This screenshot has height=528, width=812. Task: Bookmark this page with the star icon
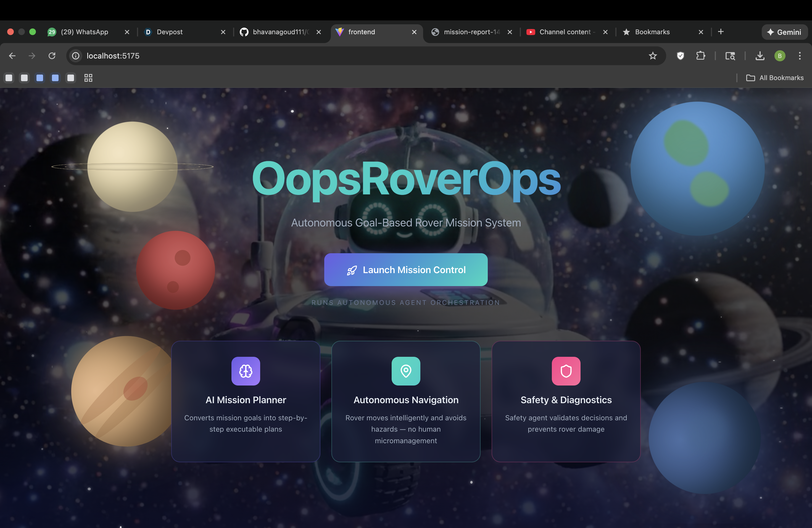[x=653, y=56]
